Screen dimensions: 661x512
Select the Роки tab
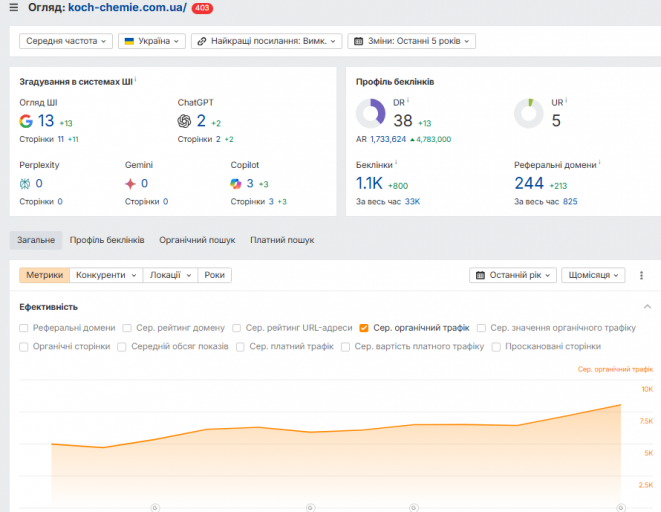coord(215,275)
